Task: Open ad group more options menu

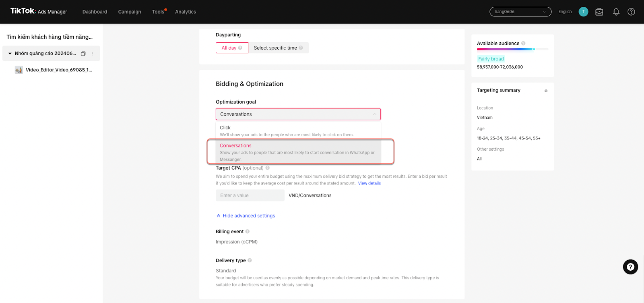Action: pos(92,54)
